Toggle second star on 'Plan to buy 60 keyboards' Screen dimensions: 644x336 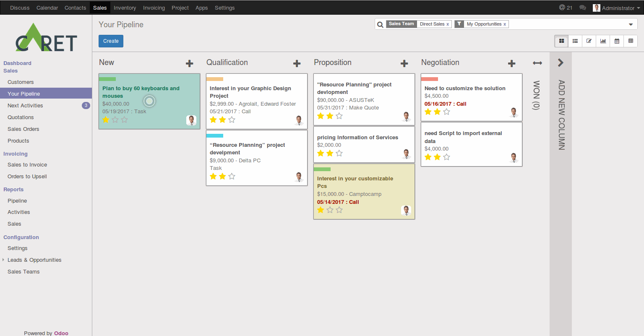[115, 120]
